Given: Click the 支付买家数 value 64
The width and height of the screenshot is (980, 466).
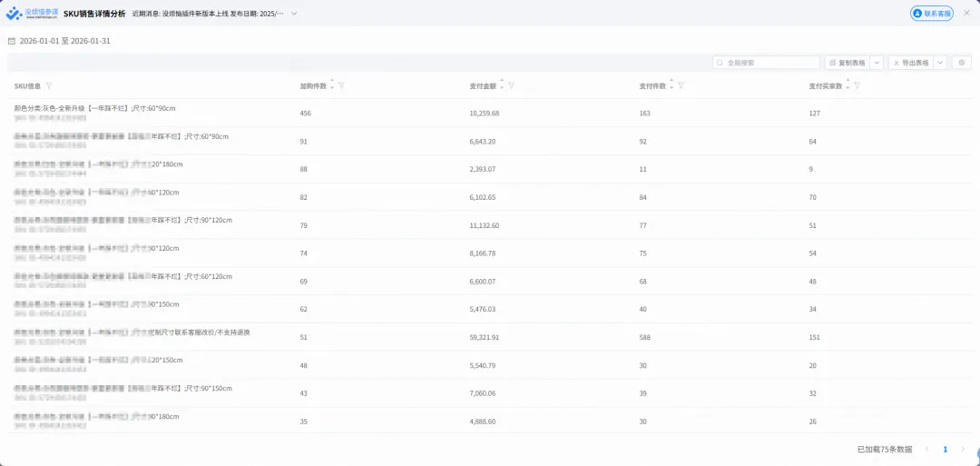Looking at the screenshot, I should 812,142.
